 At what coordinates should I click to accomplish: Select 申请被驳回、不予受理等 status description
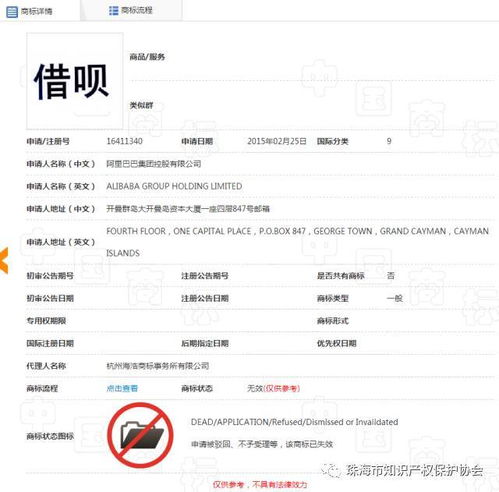pos(262,444)
